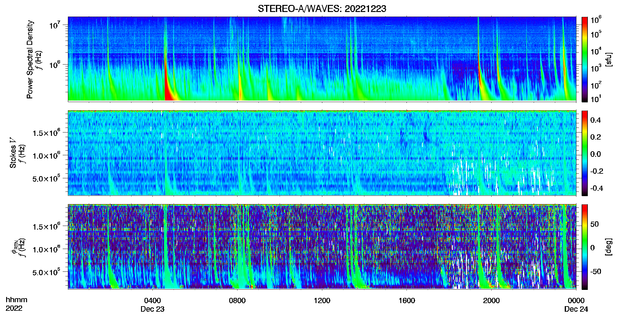This screenshot has height=332, width=644.
Task: Click the hhmm 2022 axis caption
Action: 16,304
